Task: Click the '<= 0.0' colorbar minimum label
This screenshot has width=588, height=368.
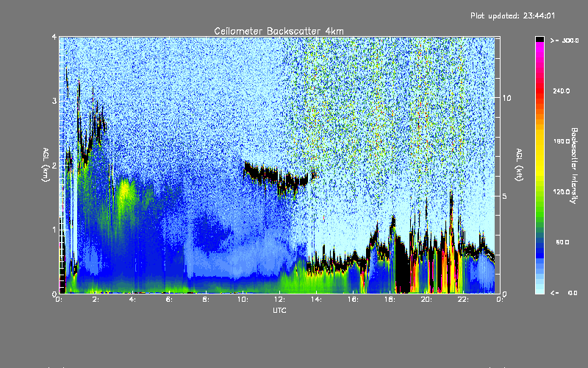Action: (x=564, y=293)
